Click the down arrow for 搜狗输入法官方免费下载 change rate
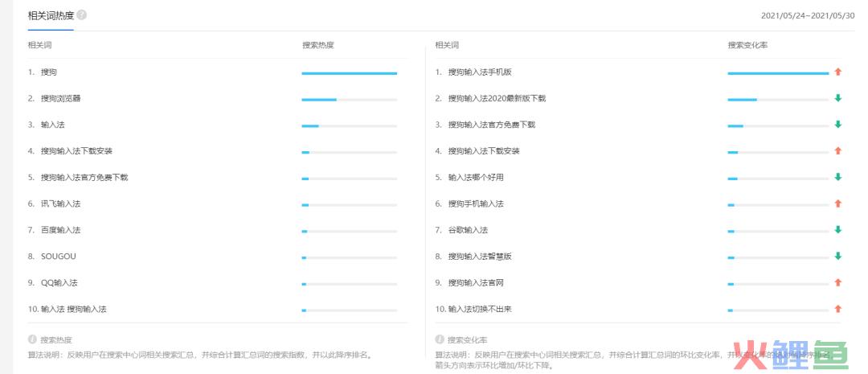This screenshot has width=868, height=374. click(838, 125)
